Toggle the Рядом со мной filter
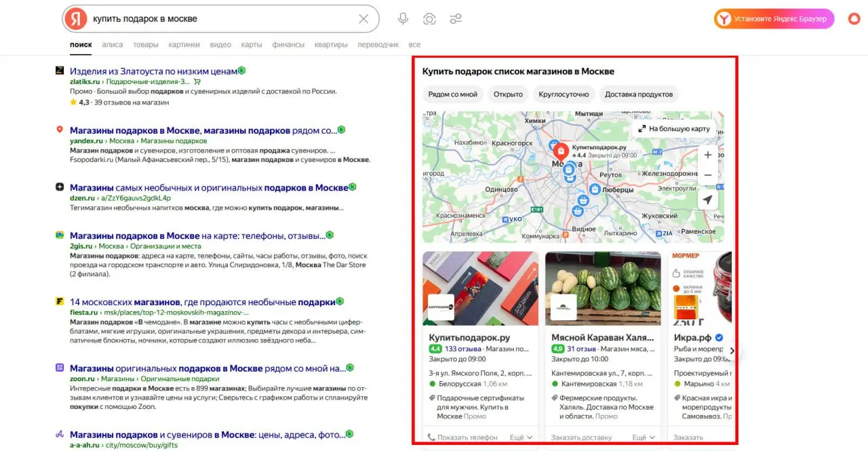The image size is (868, 451). click(x=452, y=94)
